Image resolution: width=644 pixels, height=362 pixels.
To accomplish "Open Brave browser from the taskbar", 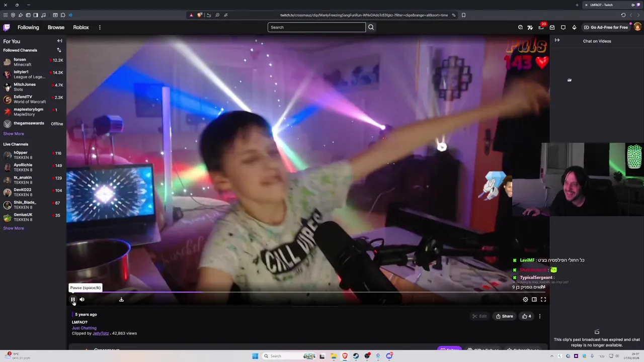I will tap(345, 356).
